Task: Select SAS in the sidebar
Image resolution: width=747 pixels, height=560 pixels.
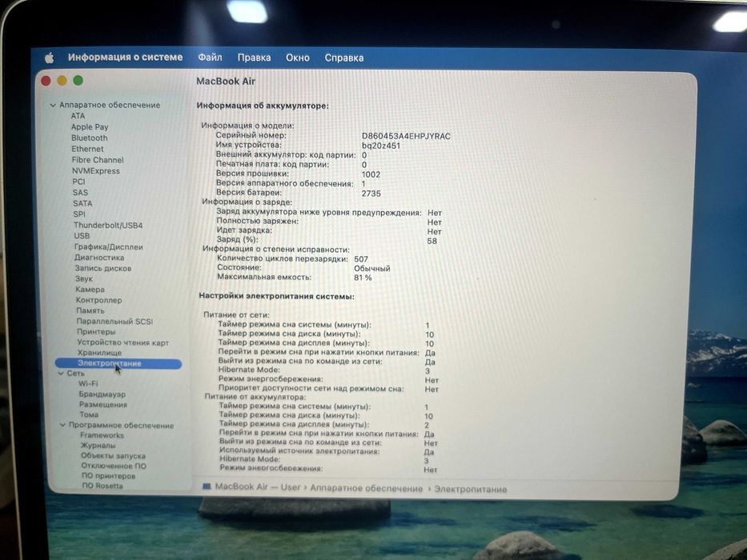Action: pos(80,192)
